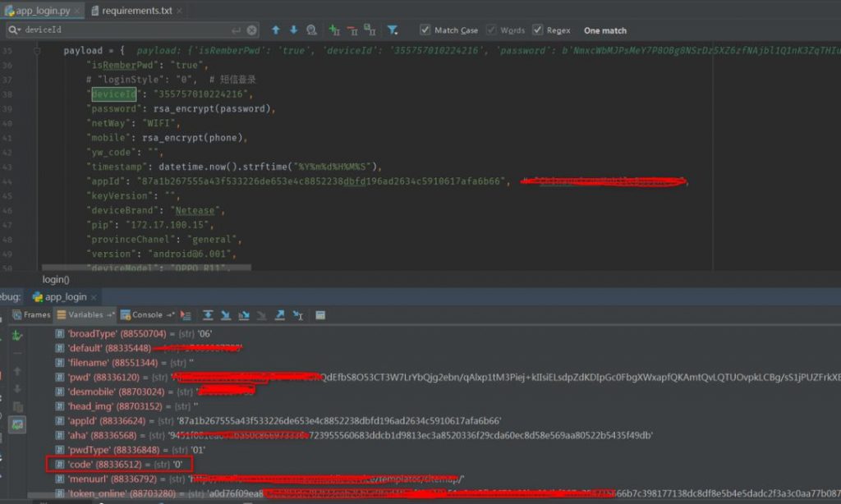Toggle the Match Case checkbox
Viewport: 841px width, 504px height.
(x=425, y=30)
